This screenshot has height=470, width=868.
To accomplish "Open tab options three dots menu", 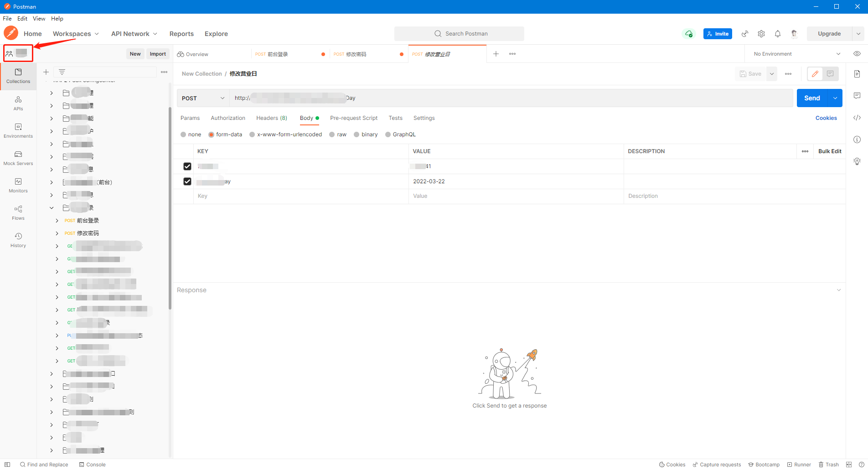I will click(512, 54).
